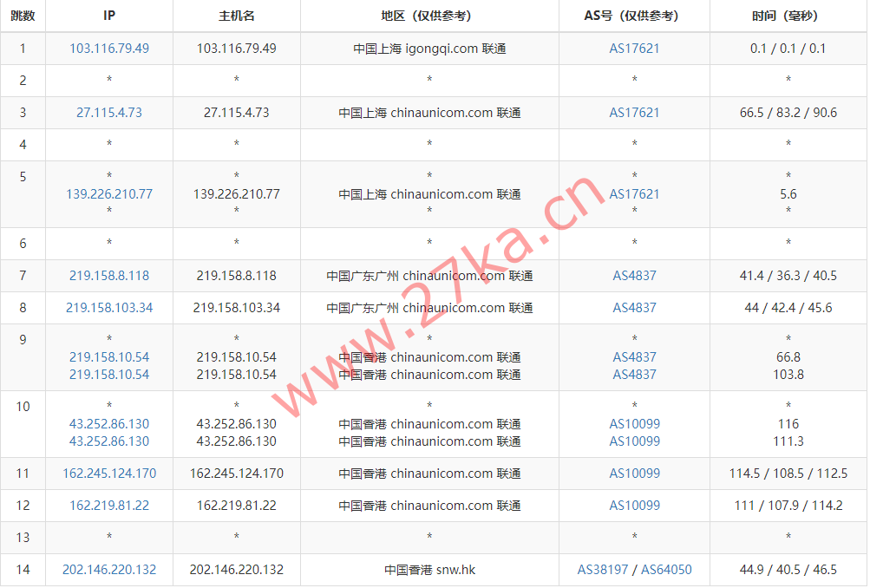
Task: Click the 时间（毫秒） column header
Action: tap(788, 16)
